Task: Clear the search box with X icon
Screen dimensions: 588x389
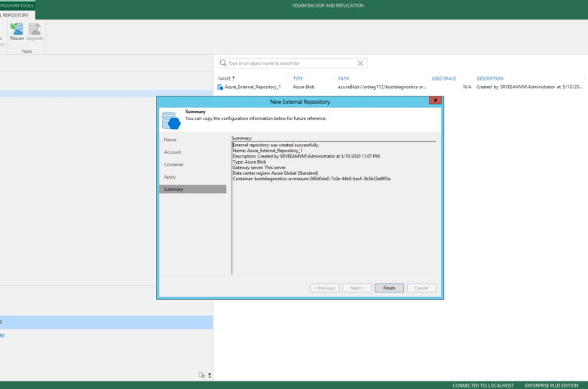Action: tap(360, 63)
